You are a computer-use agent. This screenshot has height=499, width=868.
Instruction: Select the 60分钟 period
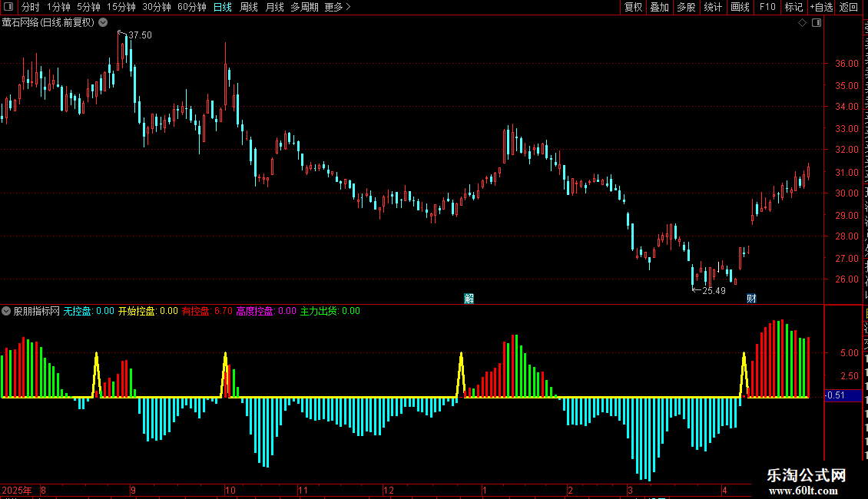(192, 7)
